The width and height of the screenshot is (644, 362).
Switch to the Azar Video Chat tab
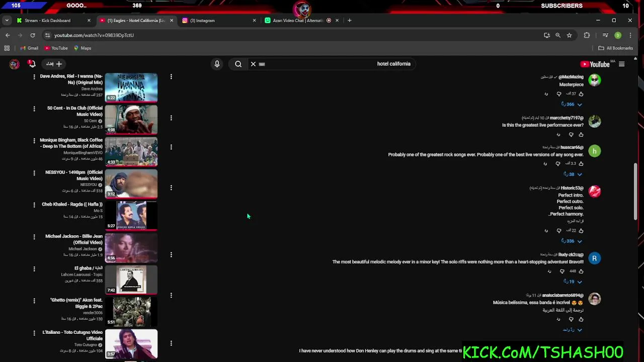[x=302, y=21]
